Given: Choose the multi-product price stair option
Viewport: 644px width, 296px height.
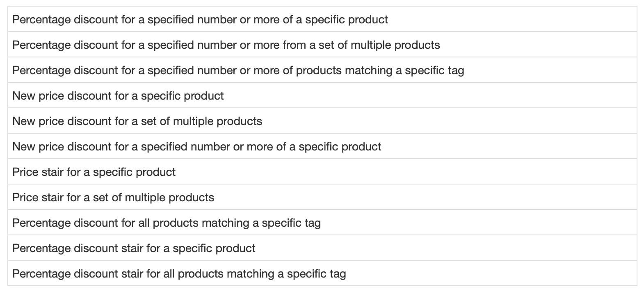Looking at the screenshot, I should (113, 198).
